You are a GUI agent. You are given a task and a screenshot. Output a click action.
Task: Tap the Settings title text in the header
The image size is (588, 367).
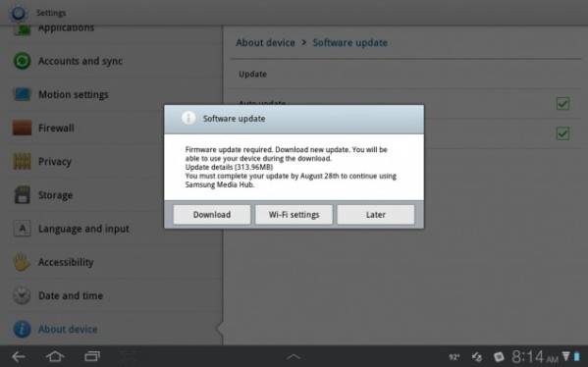[x=51, y=13]
